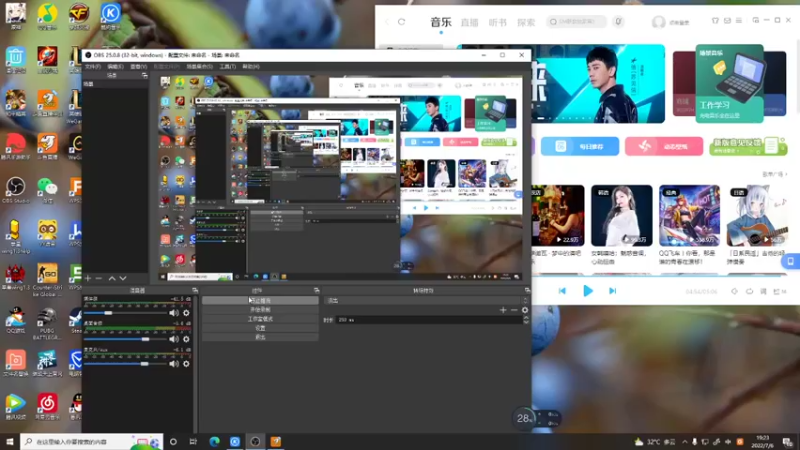Viewport: 800px width, 450px height.
Task: Open the Counter-Strike GO desktop shortcut
Action: click(x=47, y=281)
